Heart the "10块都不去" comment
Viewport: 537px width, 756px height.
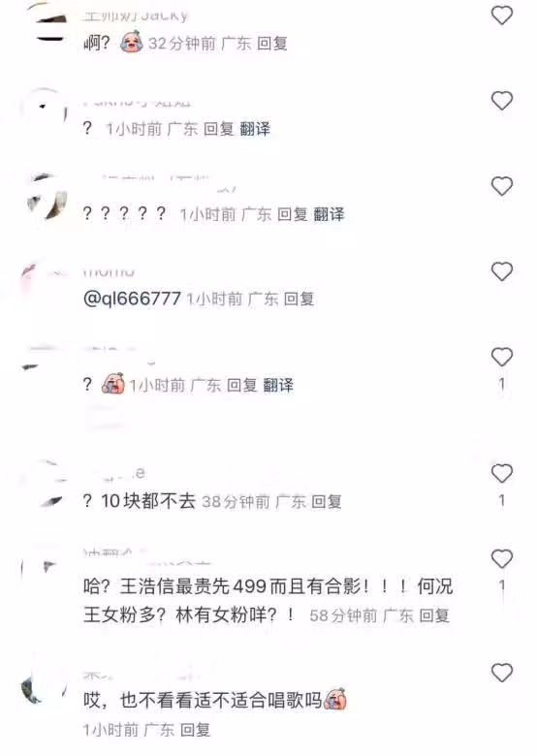pos(502,473)
